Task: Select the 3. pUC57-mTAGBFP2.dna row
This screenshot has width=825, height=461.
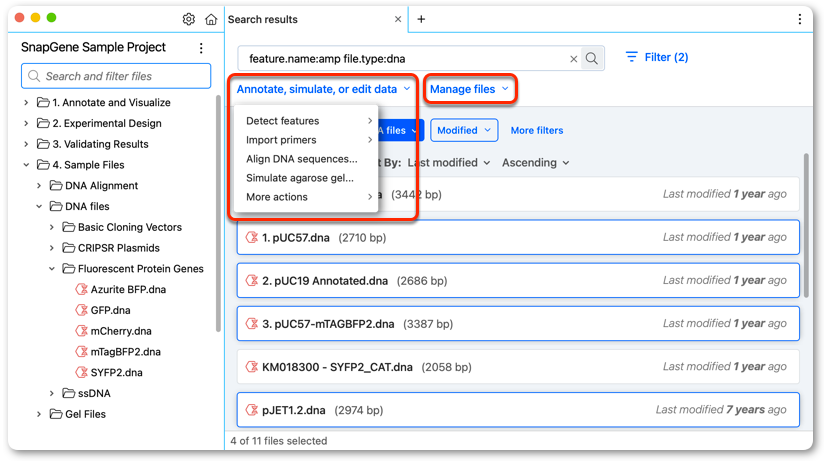Action: [x=518, y=324]
